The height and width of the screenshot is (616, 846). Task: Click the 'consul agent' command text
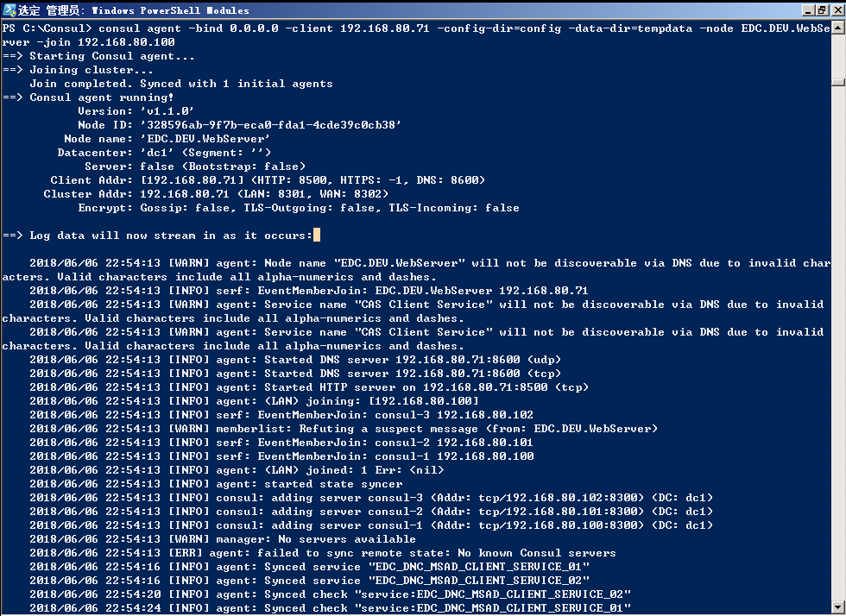(129, 28)
